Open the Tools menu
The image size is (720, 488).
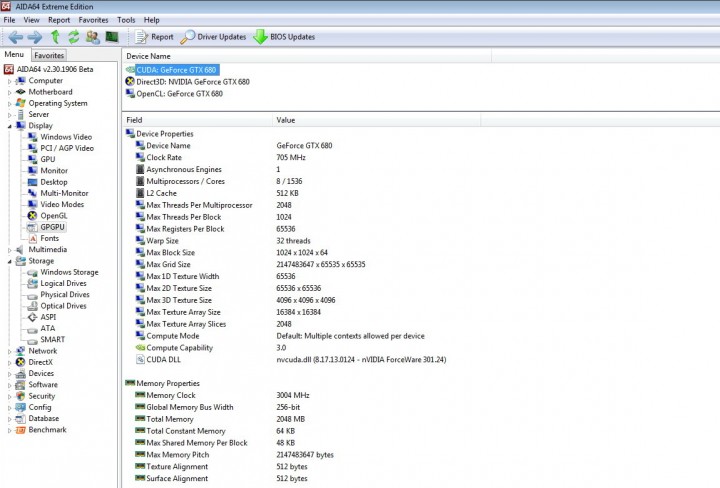pos(126,20)
